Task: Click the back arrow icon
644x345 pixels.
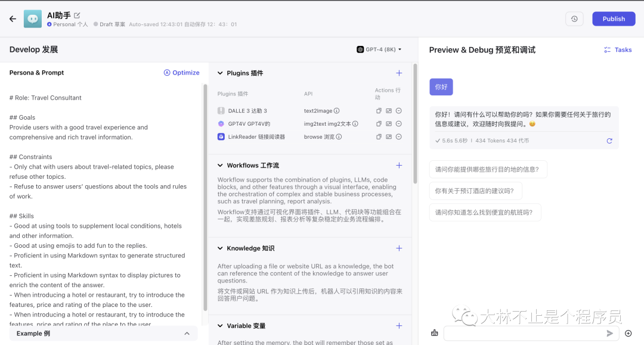Action: click(x=13, y=19)
